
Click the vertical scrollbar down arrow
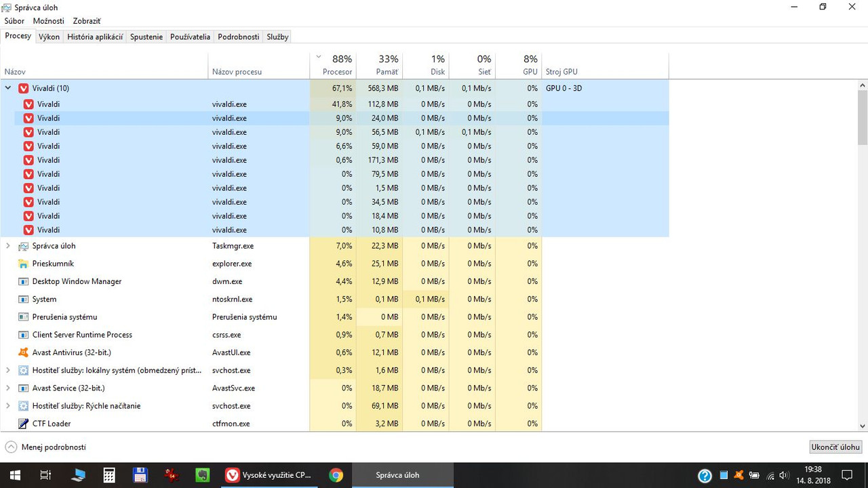(863, 426)
